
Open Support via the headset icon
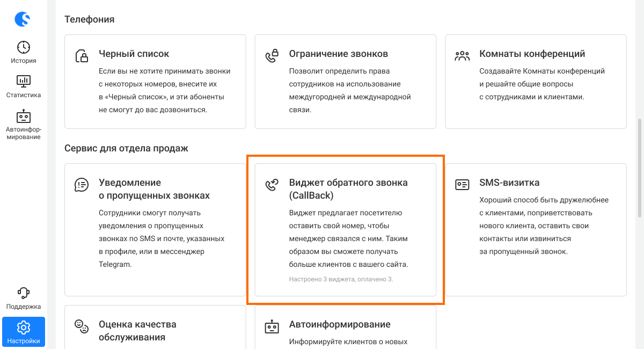tap(24, 293)
